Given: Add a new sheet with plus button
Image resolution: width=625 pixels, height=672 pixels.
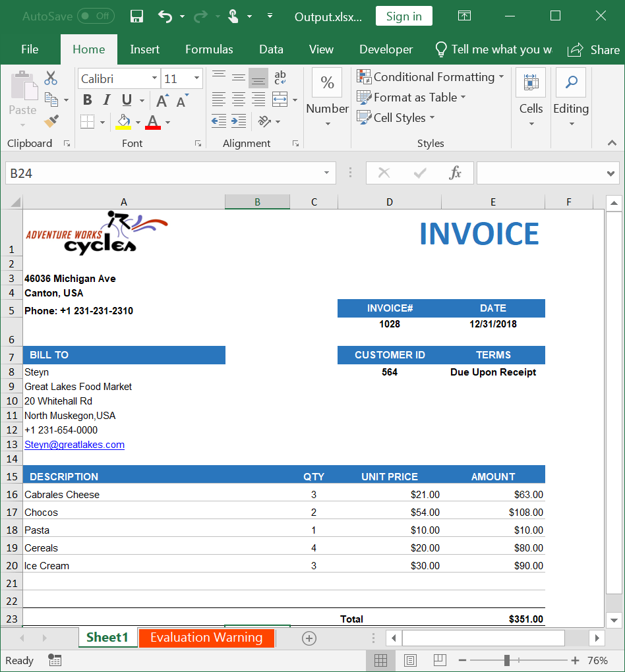Looking at the screenshot, I should [309, 638].
